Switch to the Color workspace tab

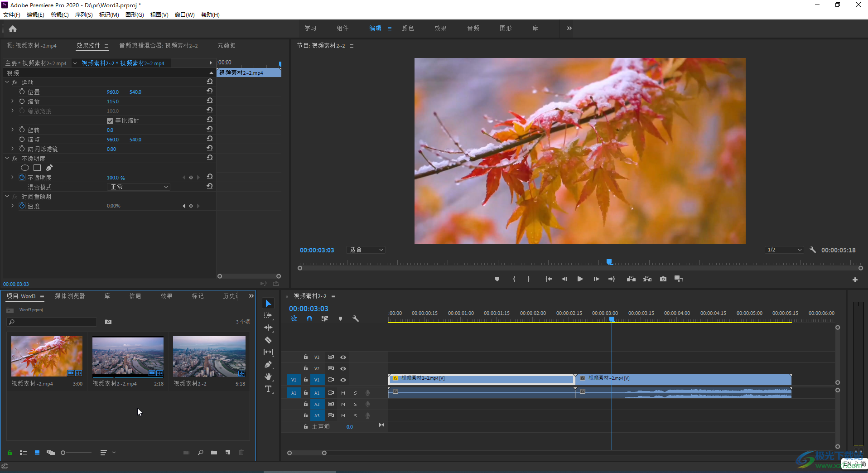pos(408,28)
